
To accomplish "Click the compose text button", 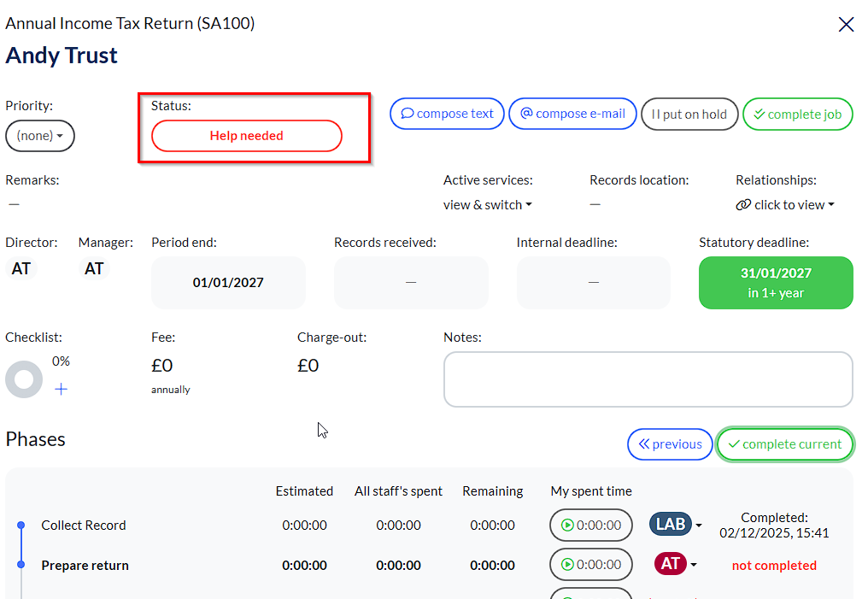I will (447, 114).
